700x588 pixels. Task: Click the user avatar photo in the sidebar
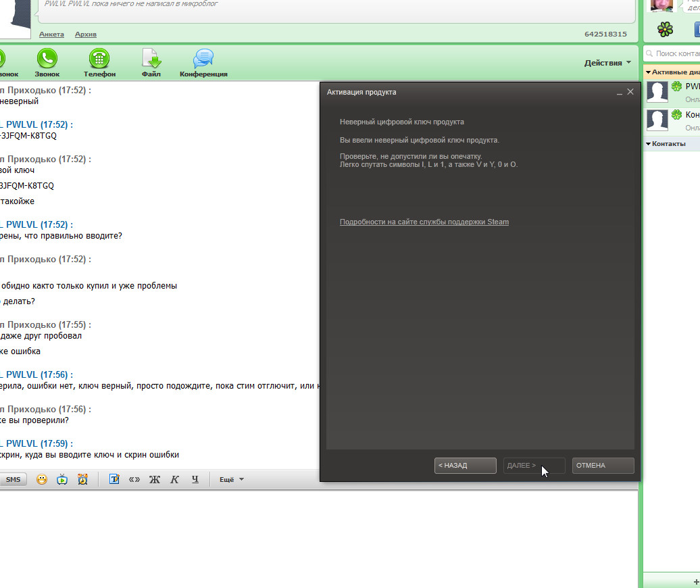(661, 6)
